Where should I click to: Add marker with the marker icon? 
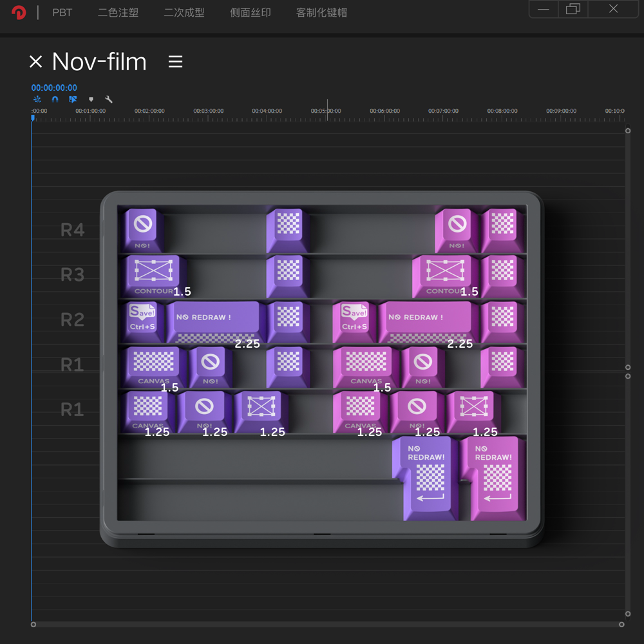point(91,99)
